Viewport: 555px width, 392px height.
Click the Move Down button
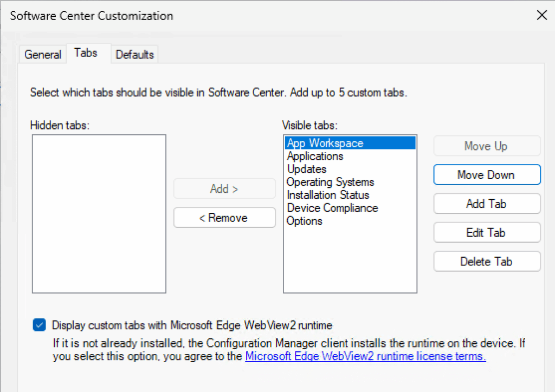[x=487, y=175]
